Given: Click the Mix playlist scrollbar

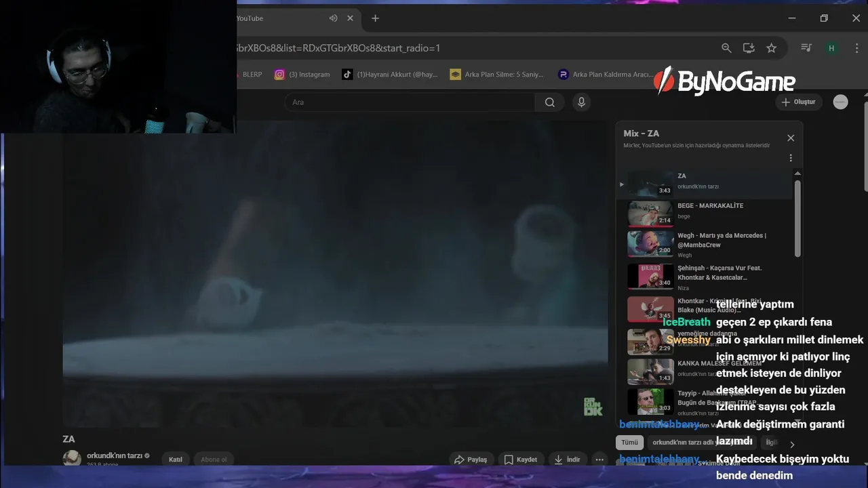Looking at the screenshot, I should (x=797, y=218).
